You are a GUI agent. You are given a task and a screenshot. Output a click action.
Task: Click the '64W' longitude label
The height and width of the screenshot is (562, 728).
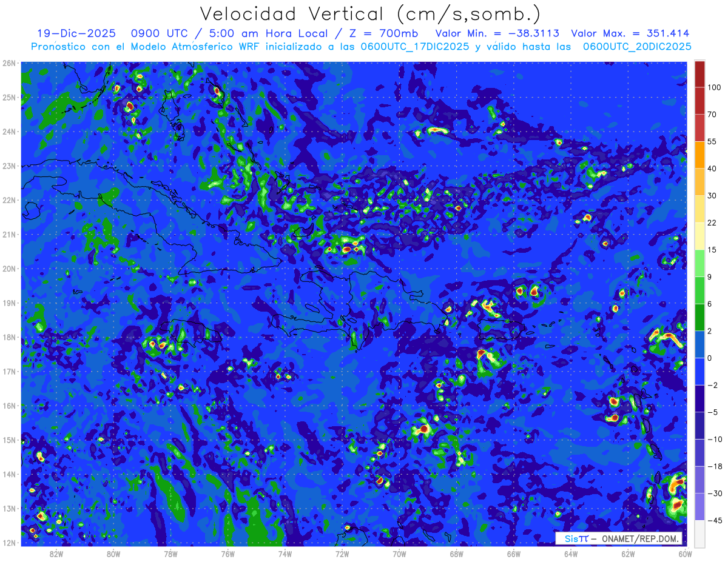click(571, 553)
